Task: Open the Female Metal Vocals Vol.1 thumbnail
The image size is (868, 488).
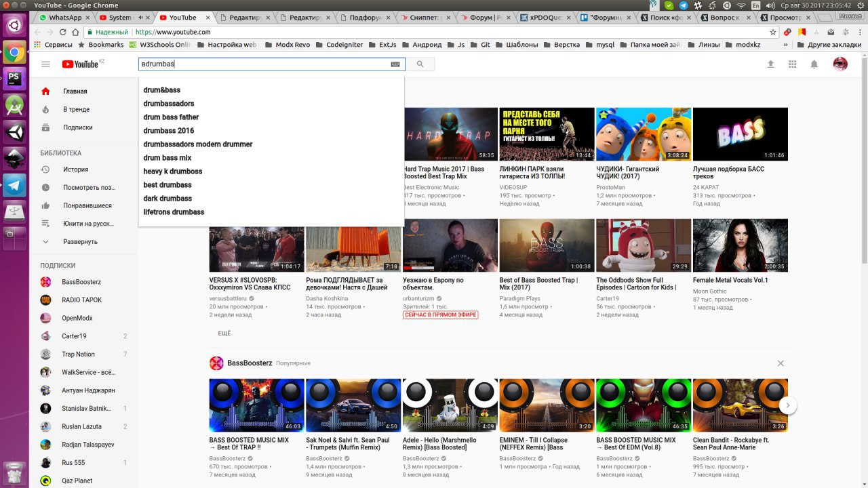Action: coord(741,245)
